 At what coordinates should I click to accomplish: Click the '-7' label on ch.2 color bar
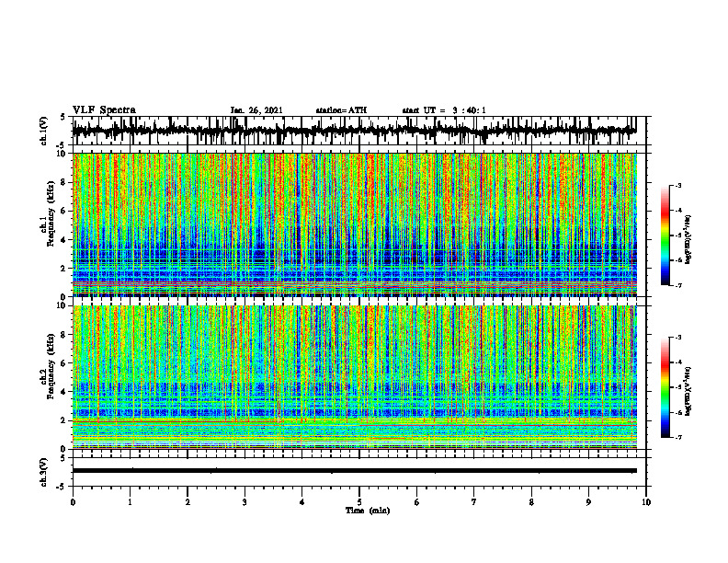(678, 437)
